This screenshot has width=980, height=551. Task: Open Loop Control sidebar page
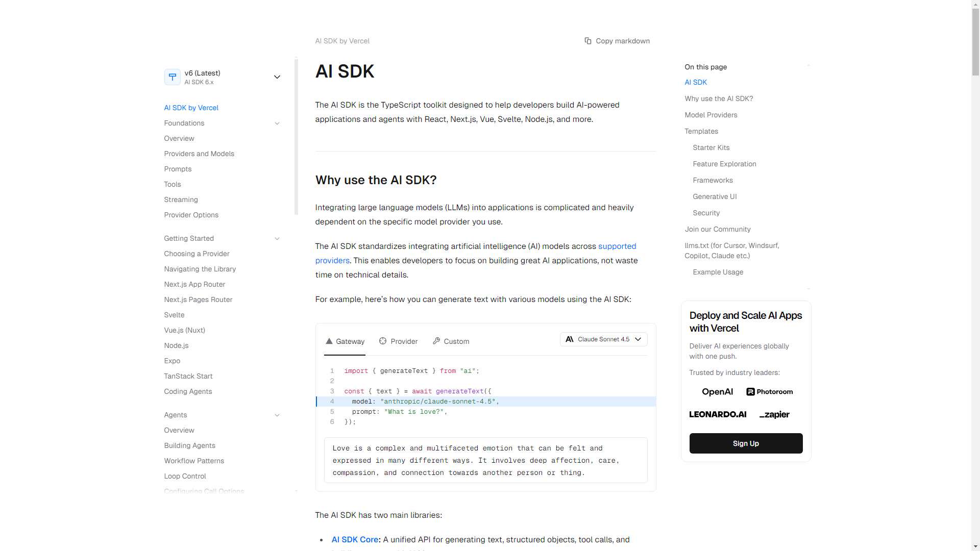click(x=185, y=477)
